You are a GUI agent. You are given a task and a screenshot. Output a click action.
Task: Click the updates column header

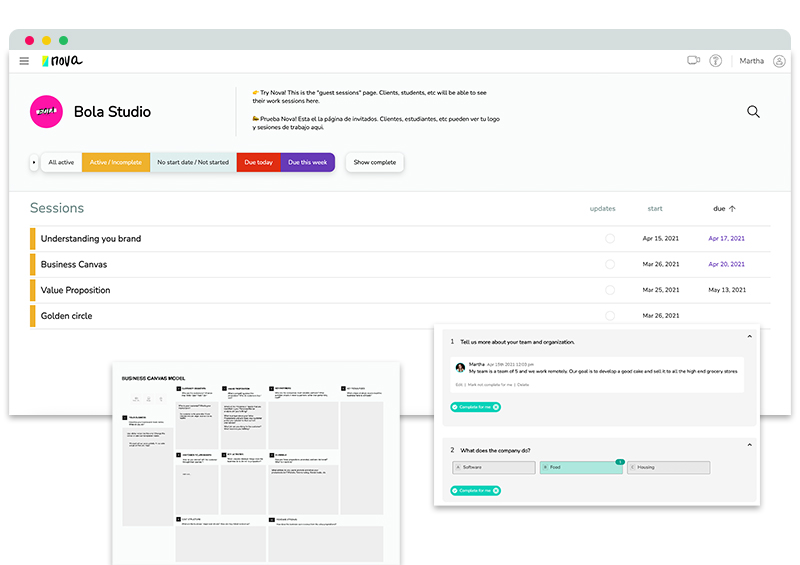(x=603, y=208)
